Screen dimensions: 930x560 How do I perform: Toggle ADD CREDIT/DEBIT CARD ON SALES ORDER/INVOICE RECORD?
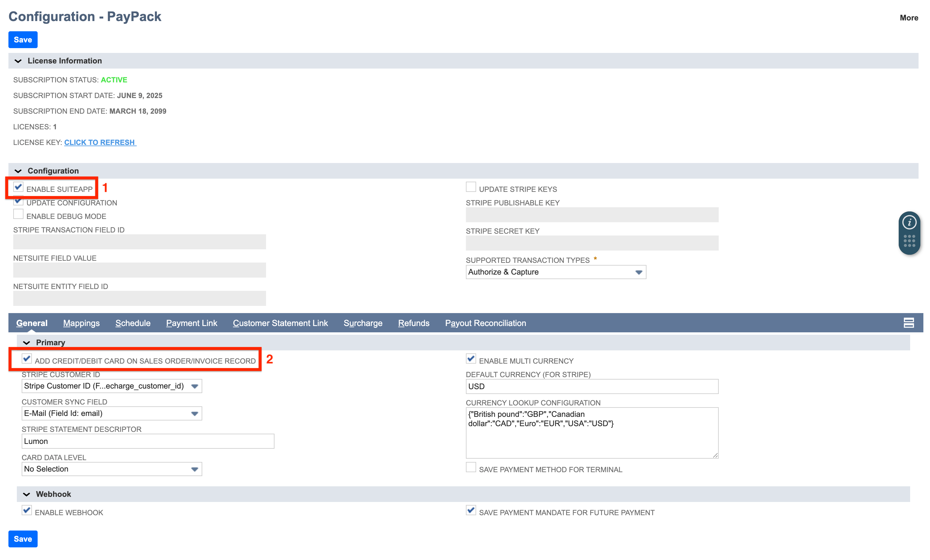pyautogui.click(x=26, y=359)
